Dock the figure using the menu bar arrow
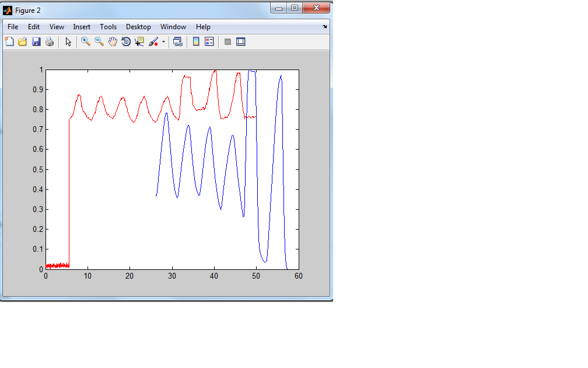This screenshot has width=588, height=368. pos(325,27)
